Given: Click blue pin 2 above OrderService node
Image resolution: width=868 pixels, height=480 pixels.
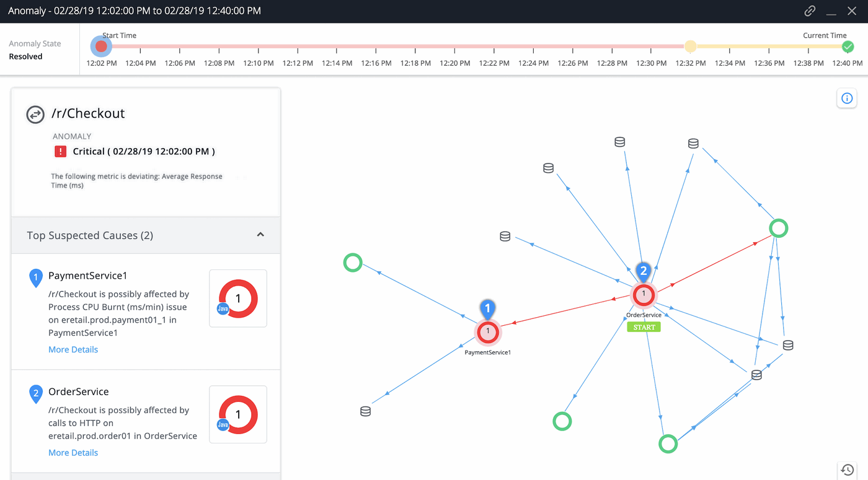Looking at the screenshot, I should (644, 271).
